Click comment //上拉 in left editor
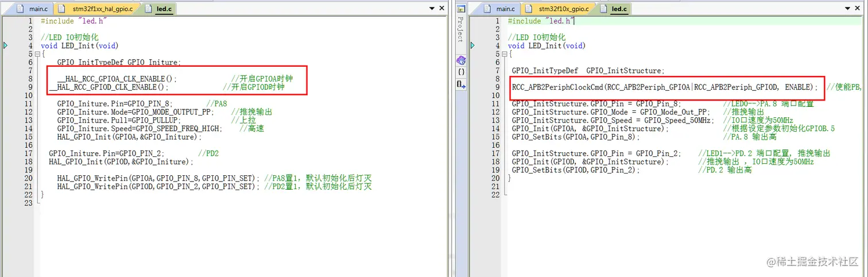The width and height of the screenshot is (868, 277). (x=243, y=120)
